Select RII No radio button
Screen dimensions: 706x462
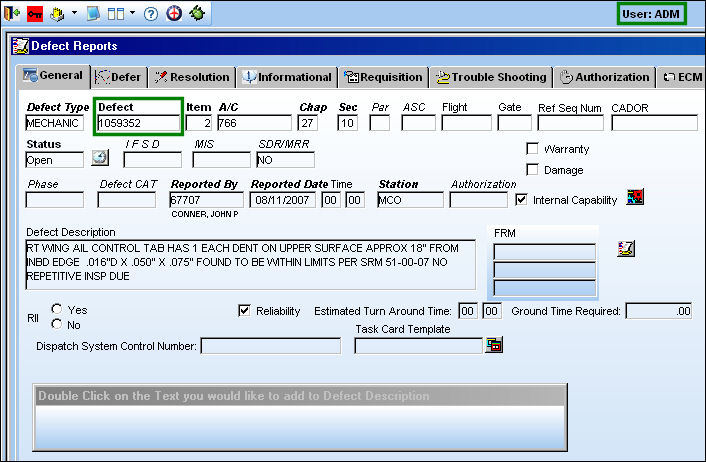pyautogui.click(x=57, y=324)
